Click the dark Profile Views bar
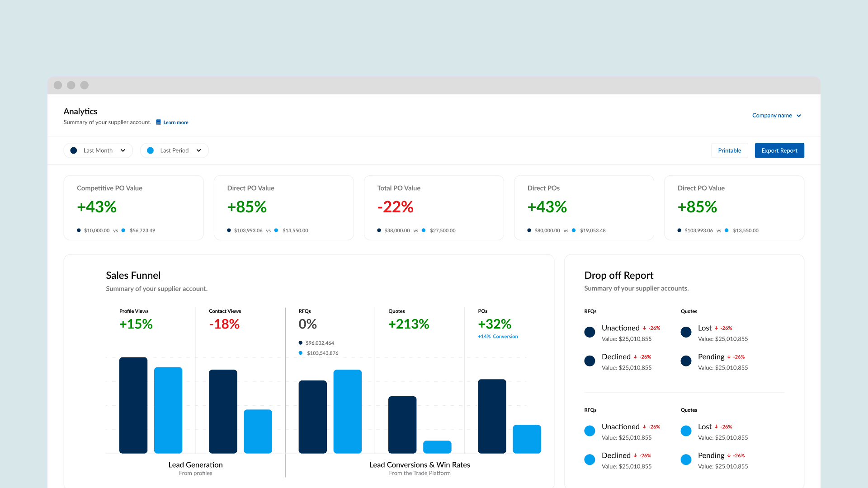 (133, 405)
